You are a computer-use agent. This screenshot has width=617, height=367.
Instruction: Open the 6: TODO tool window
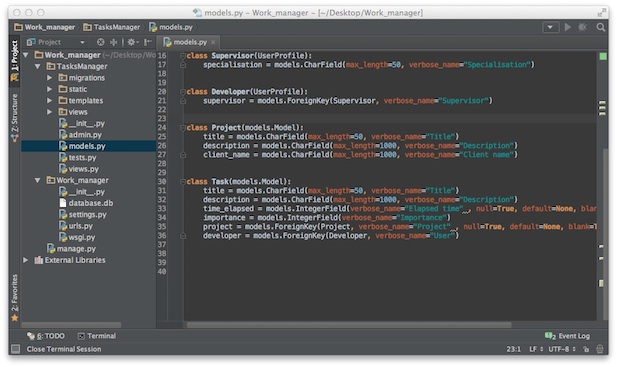click(x=46, y=336)
